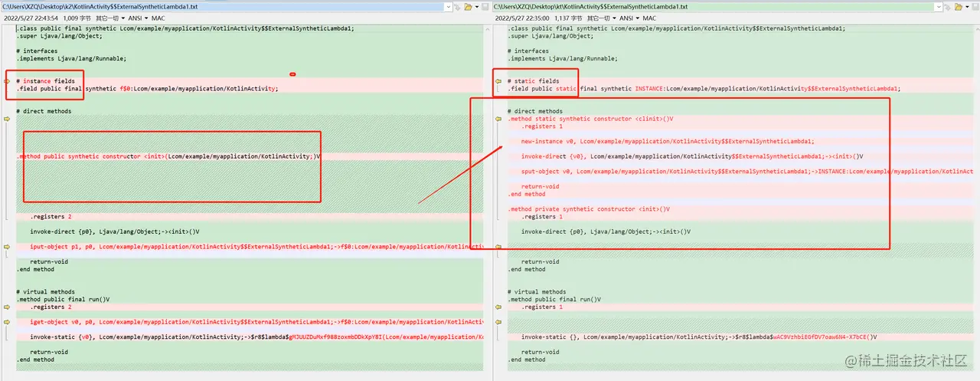Click left pane size label 1,009 字节
The width and height of the screenshot is (980, 381).
point(77,18)
